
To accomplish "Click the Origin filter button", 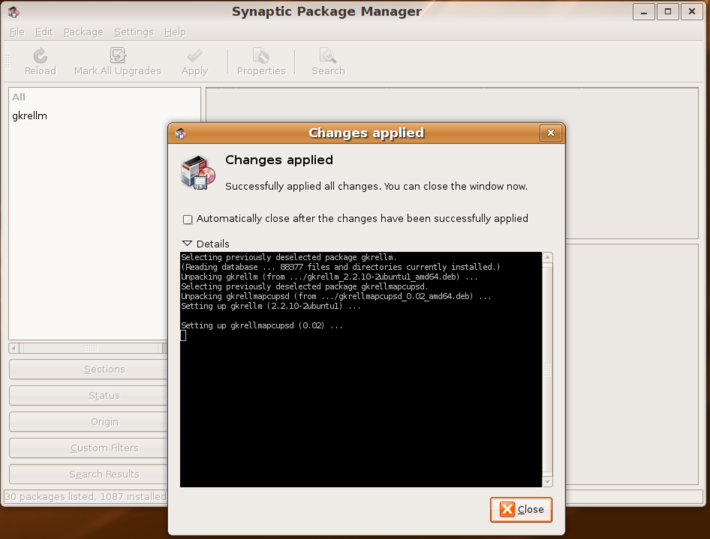I will pyautogui.click(x=88, y=422).
